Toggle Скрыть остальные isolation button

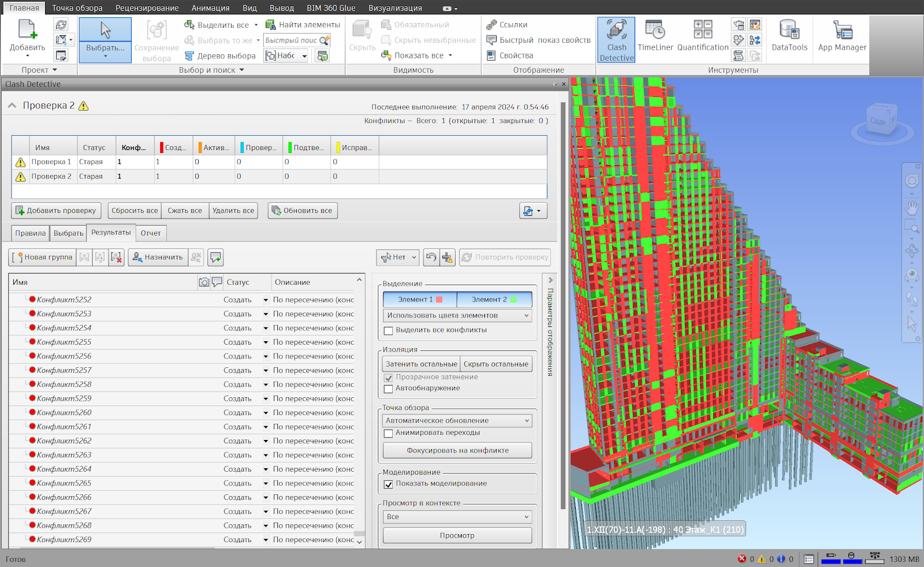495,364
